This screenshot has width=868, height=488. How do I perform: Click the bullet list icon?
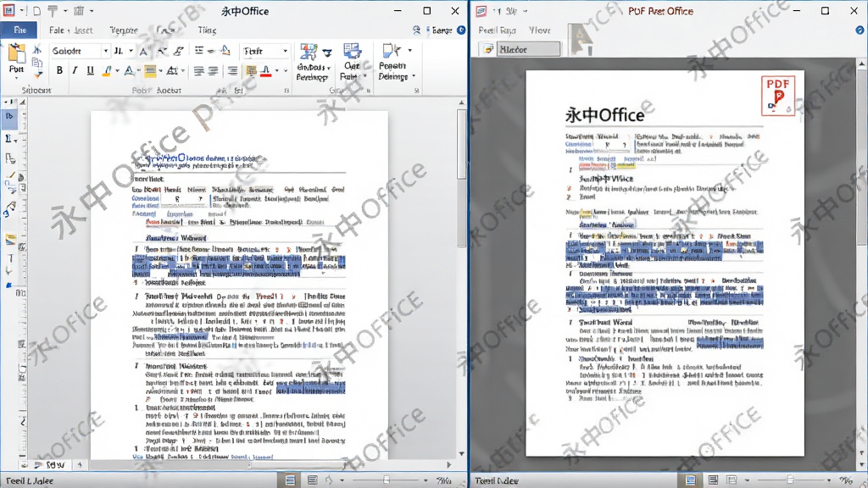tap(199, 51)
